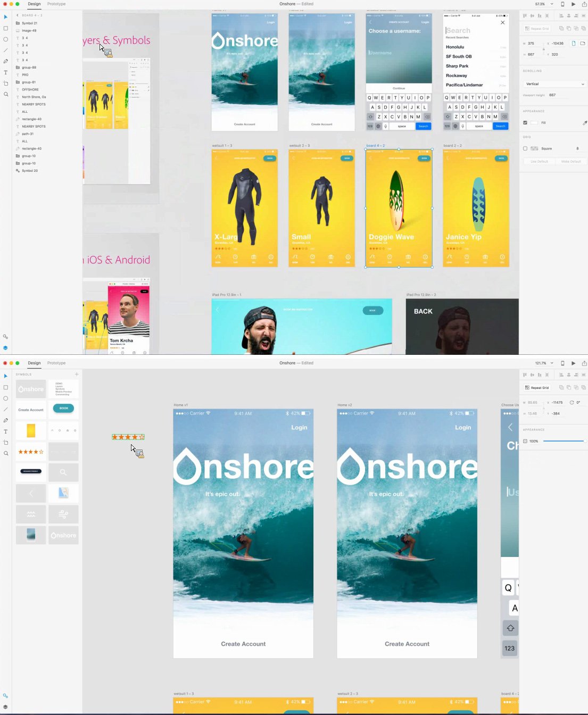The width and height of the screenshot is (588, 715).
Task: Adjust the 100% opacity slider in lower window
Action: (564, 441)
